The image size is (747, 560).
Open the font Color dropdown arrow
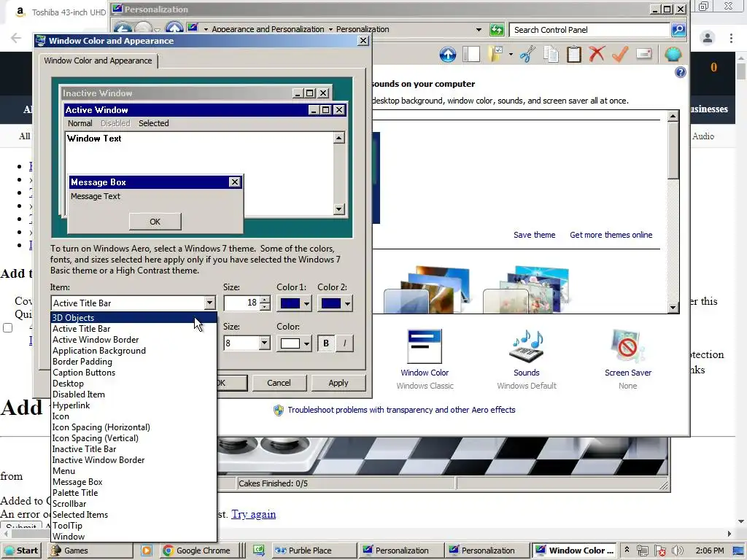(x=306, y=343)
